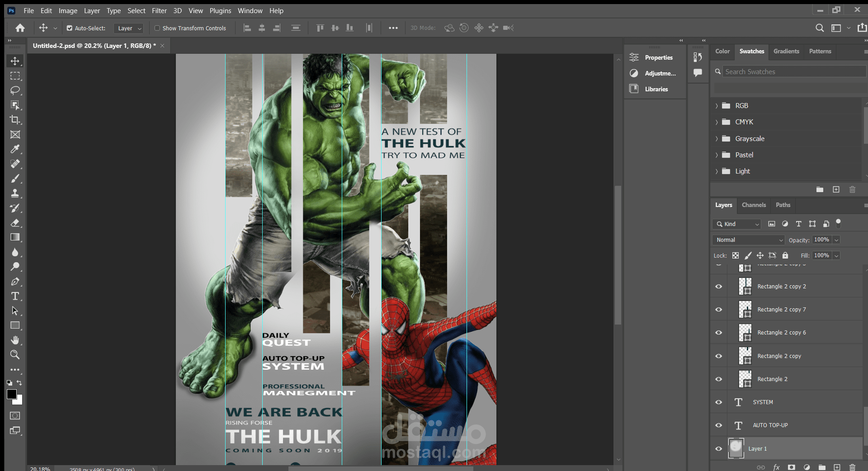
Task: Click the foreground color swatch
Action: point(11,394)
